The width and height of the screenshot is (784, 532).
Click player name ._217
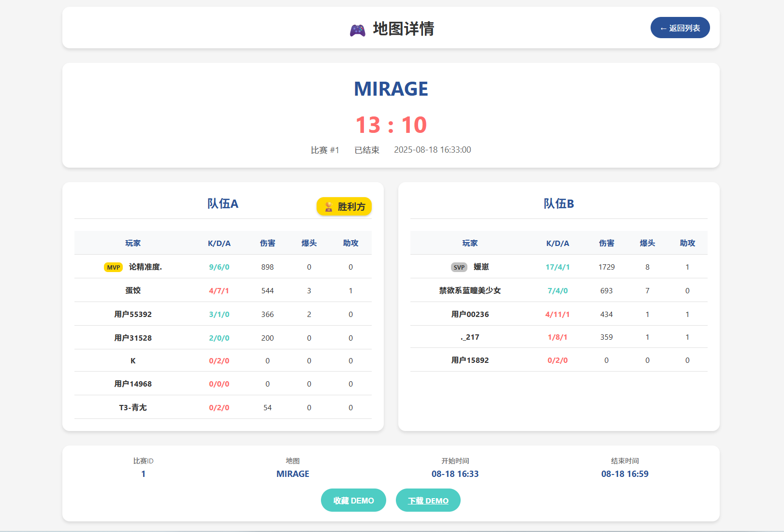[470, 337]
